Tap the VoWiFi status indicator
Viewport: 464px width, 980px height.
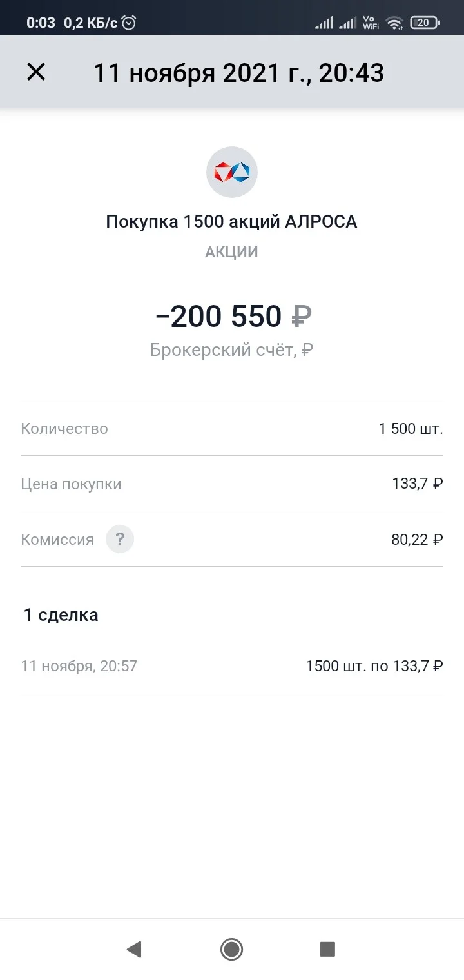371,23
